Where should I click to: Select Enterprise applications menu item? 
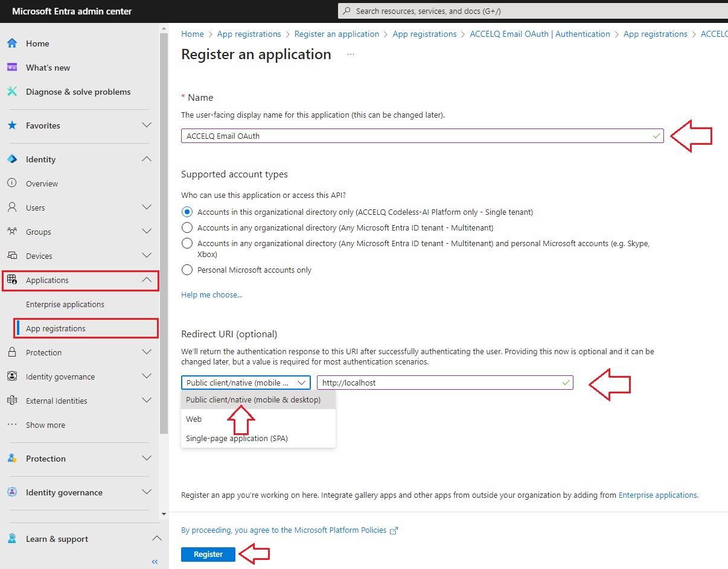pyautogui.click(x=65, y=304)
